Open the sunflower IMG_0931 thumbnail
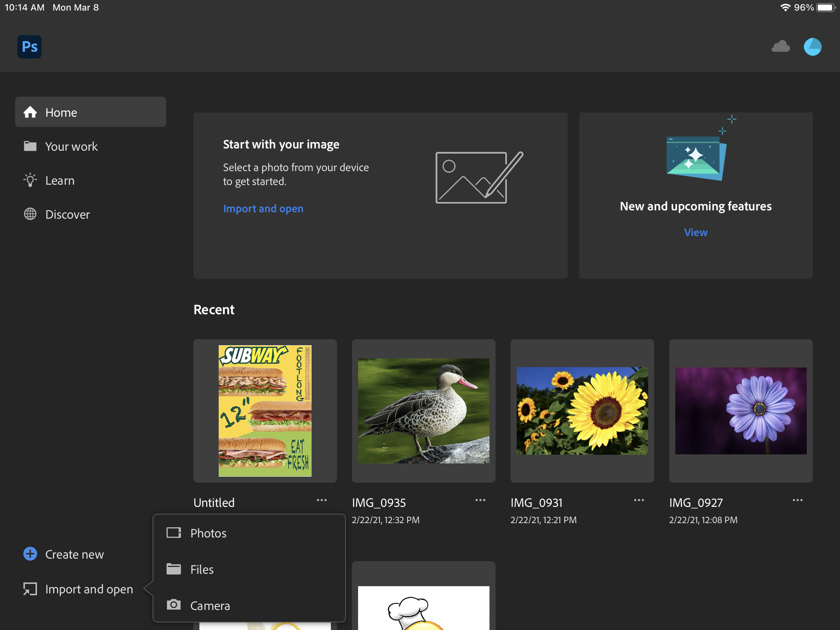 582,411
